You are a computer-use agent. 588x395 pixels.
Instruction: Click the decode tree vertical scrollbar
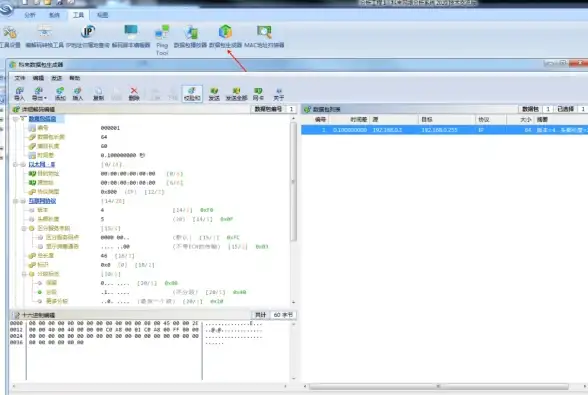pos(294,182)
